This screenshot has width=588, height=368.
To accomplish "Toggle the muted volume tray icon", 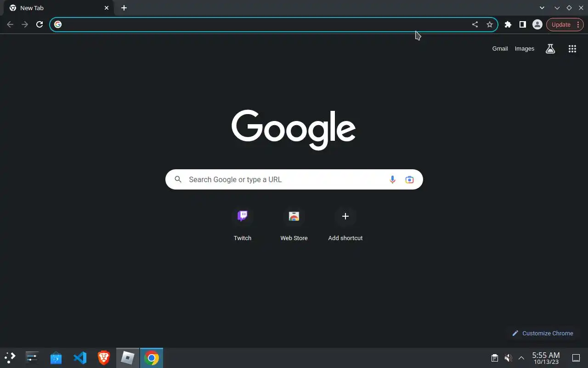I will pyautogui.click(x=508, y=357).
